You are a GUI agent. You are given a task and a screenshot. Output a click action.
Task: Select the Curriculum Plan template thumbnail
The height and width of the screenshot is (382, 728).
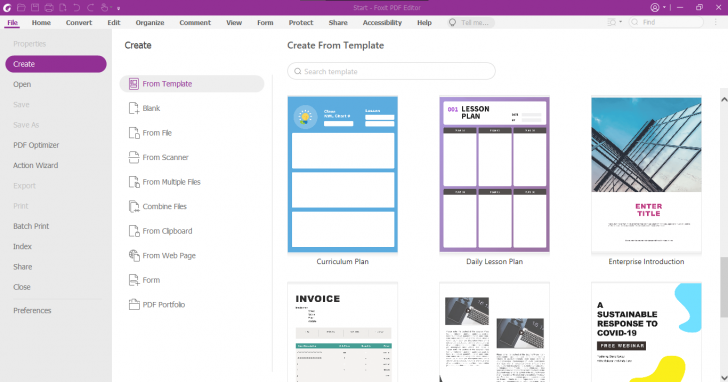[x=343, y=175]
